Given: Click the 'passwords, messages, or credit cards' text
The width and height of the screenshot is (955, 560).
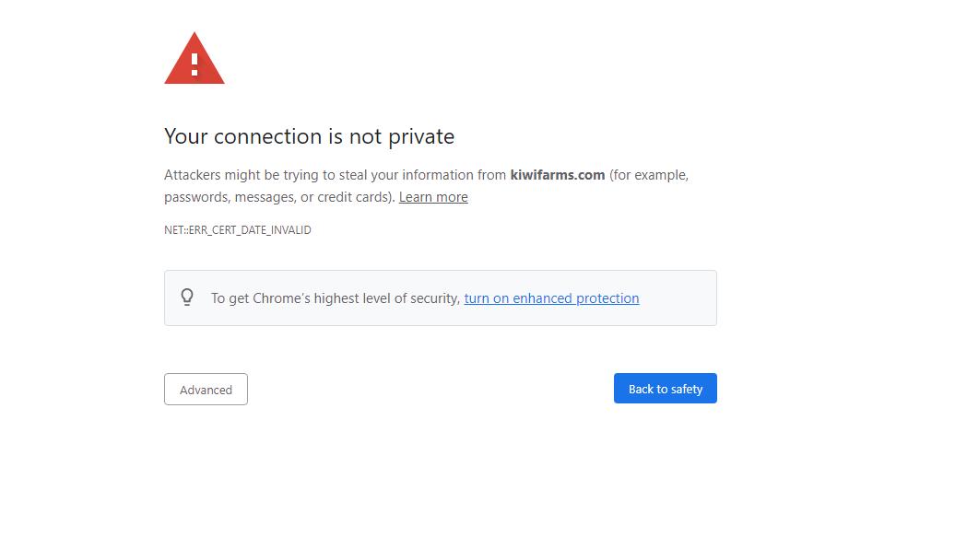Looking at the screenshot, I should tap(279, 197).
